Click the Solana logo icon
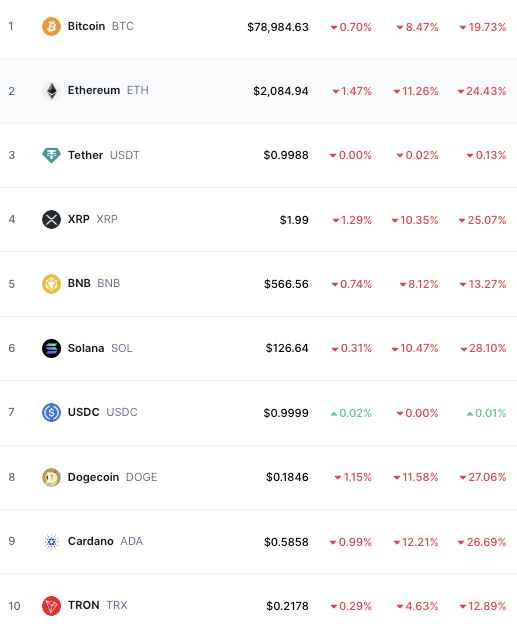517x626 pixels. [52, 348]
